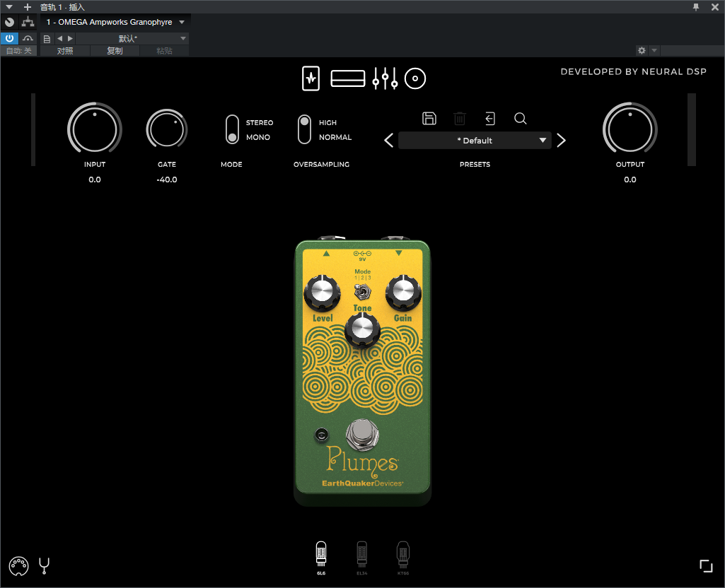Click the window resize corner icon
725x588 pixels.
(x=706, y=566)
